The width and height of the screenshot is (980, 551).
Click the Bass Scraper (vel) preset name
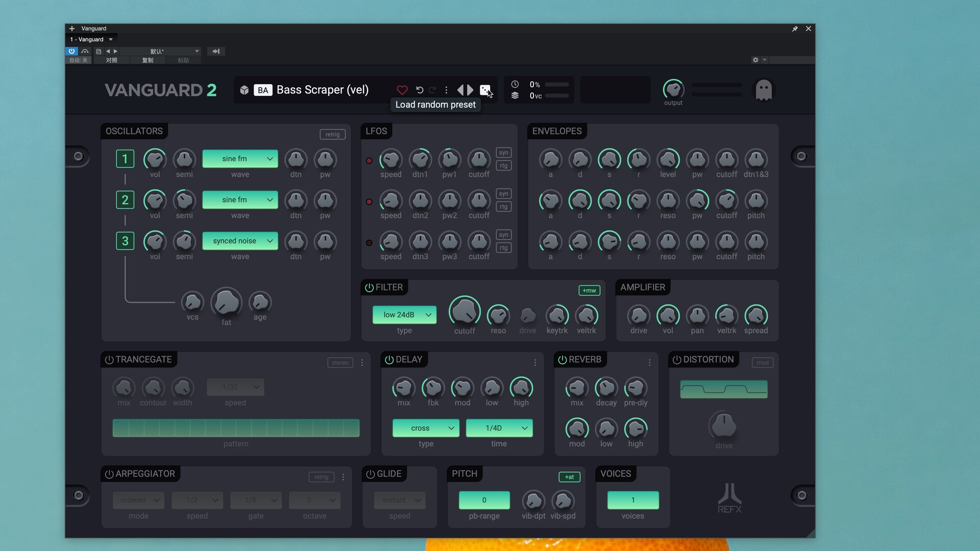tap(323, 90)
